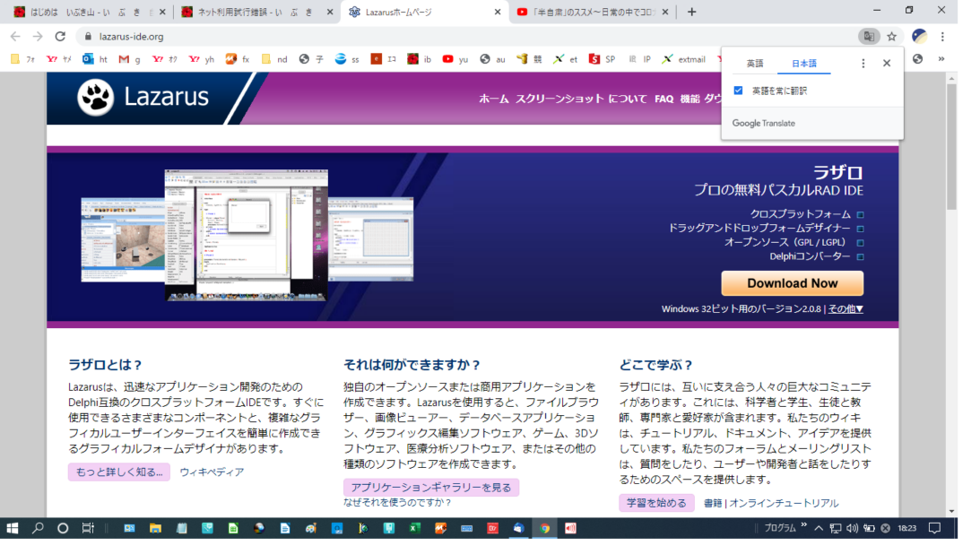Click the 'Download Now' button
The width and height of the screenshot is (980, 554).
793,283
